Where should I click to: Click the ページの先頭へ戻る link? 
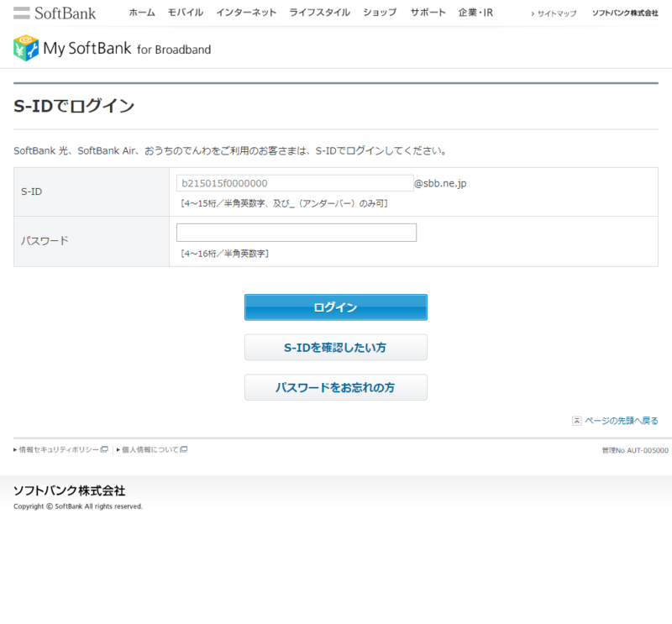click(x=622, y=421)
